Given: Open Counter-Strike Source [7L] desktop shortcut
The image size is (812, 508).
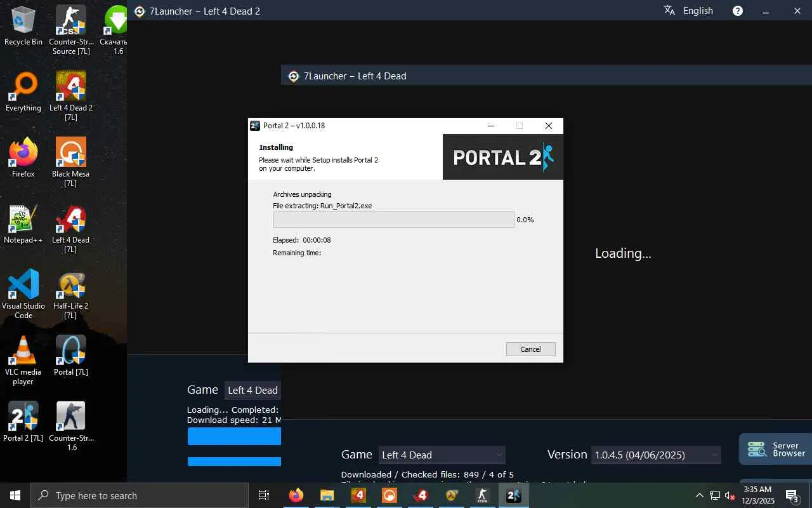Looking at the screenshot, I should (71, 30).
